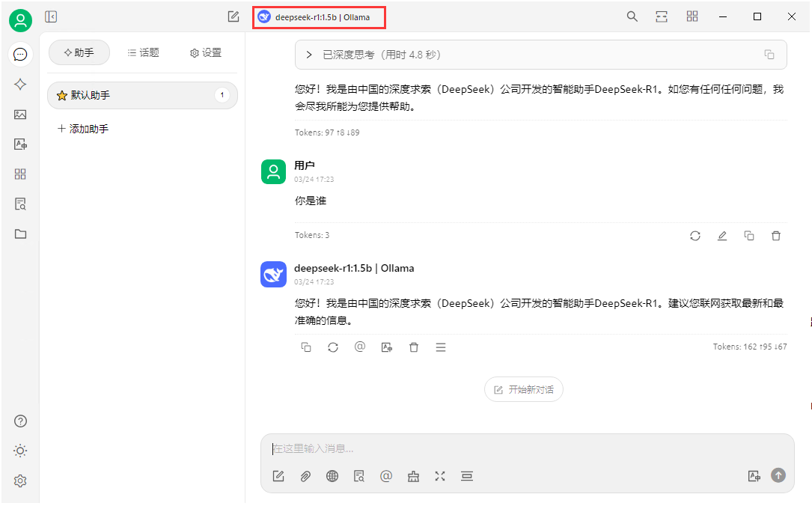The image size is (812, 506).
Task: Switch to the 设置 tab
Action: click(206, 52)
